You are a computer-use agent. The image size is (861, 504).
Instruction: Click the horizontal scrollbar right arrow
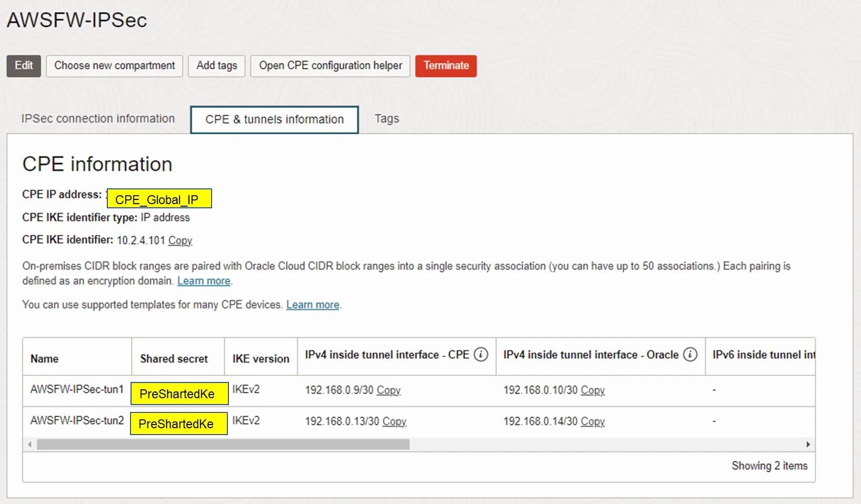[x=808, y=445]
